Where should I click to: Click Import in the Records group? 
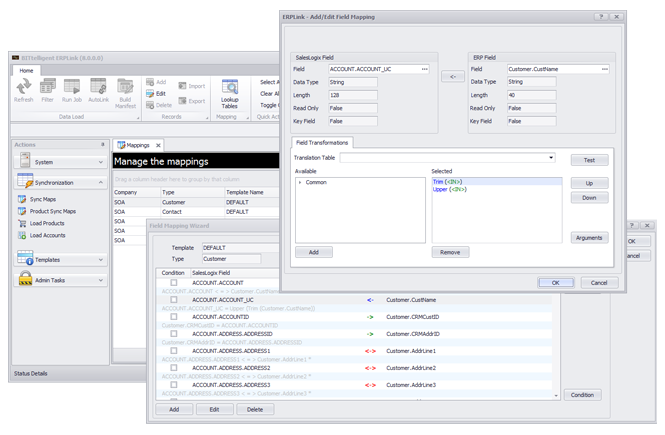[192, 86]
